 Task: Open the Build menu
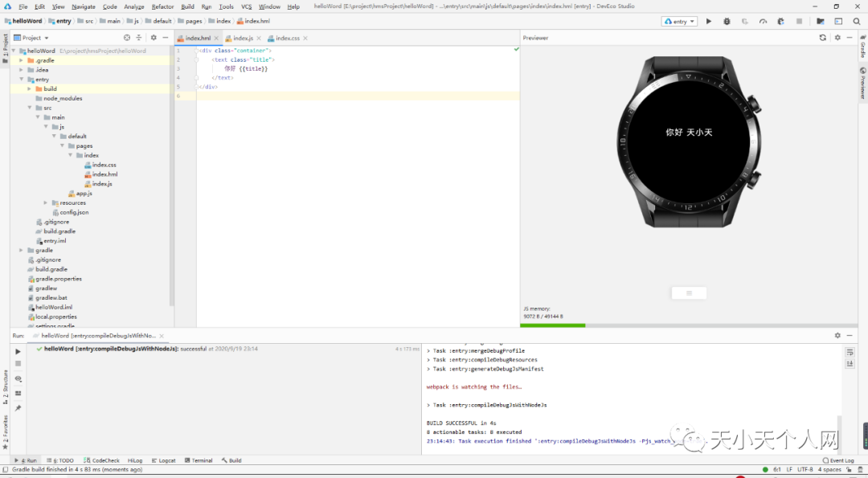187,6
